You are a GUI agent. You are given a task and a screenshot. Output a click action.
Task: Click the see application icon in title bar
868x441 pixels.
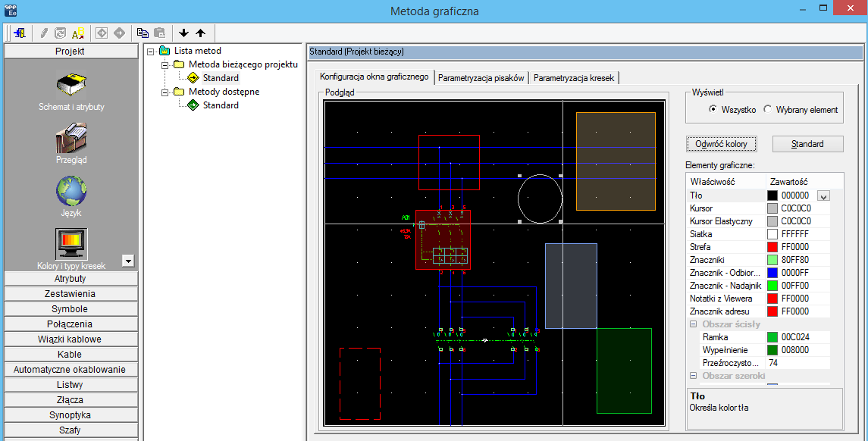click(11, 11)
